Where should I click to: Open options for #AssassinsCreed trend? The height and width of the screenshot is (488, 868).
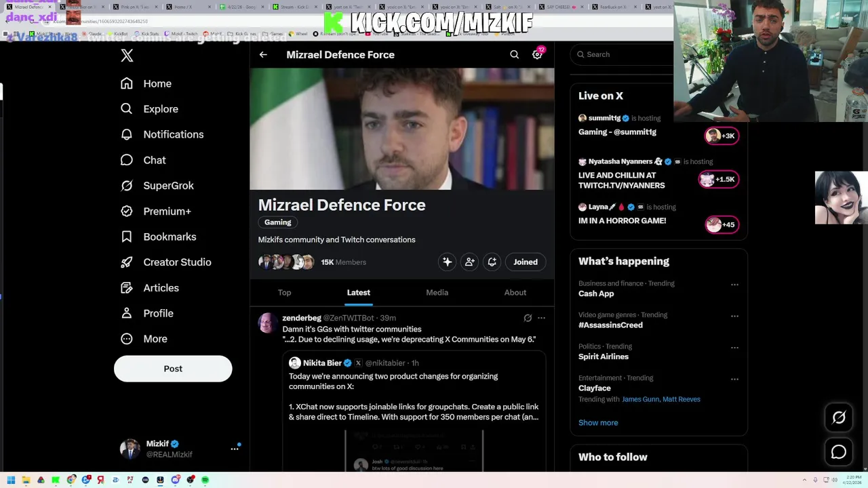(734, 316)
